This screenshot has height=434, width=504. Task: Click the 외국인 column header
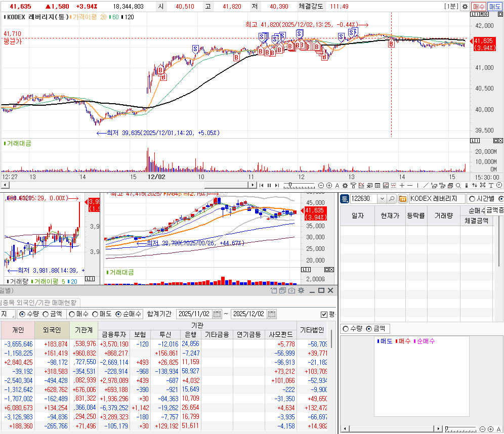tap(52, 330)
